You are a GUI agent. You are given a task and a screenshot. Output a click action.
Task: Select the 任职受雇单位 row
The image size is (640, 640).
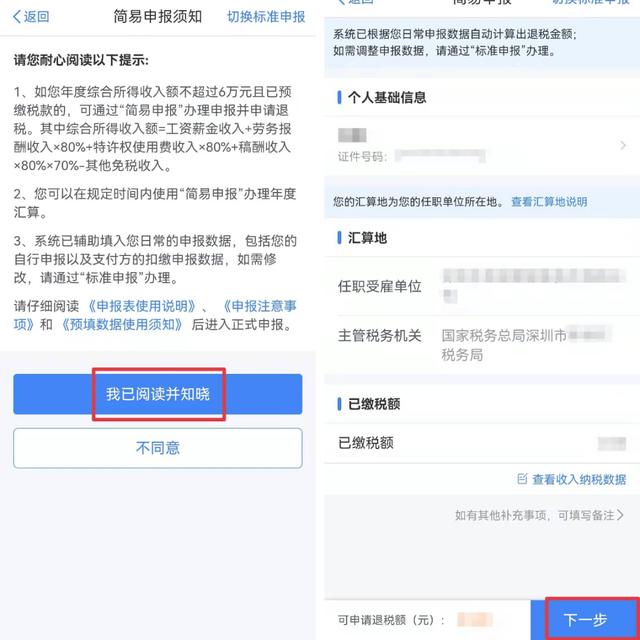[x=482, y=286]
